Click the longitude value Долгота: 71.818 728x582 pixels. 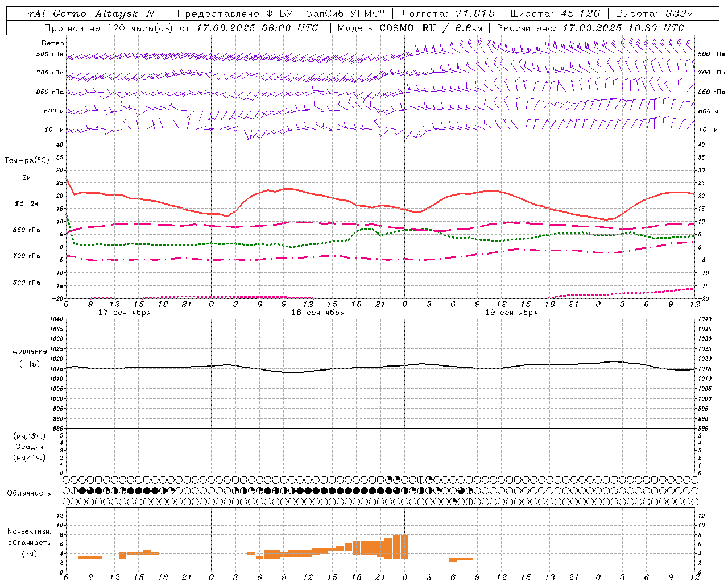(448, 14)
